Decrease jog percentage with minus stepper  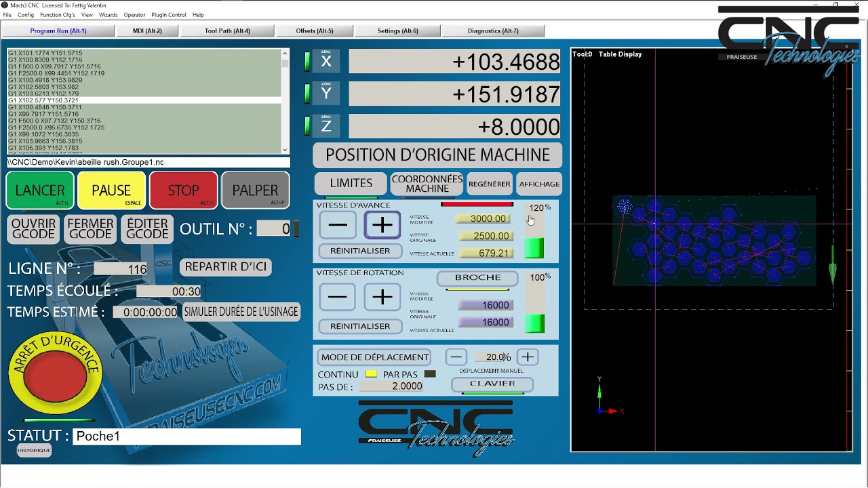(x=456, y=357)
